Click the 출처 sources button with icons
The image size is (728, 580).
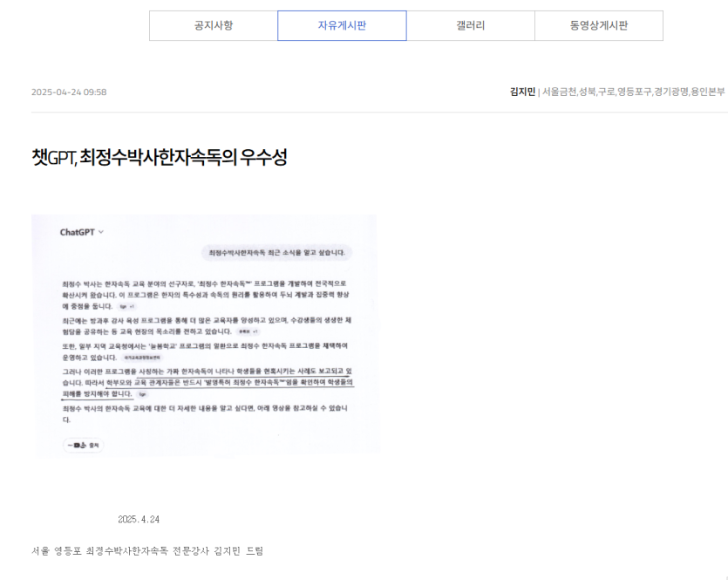coord(84,445)
